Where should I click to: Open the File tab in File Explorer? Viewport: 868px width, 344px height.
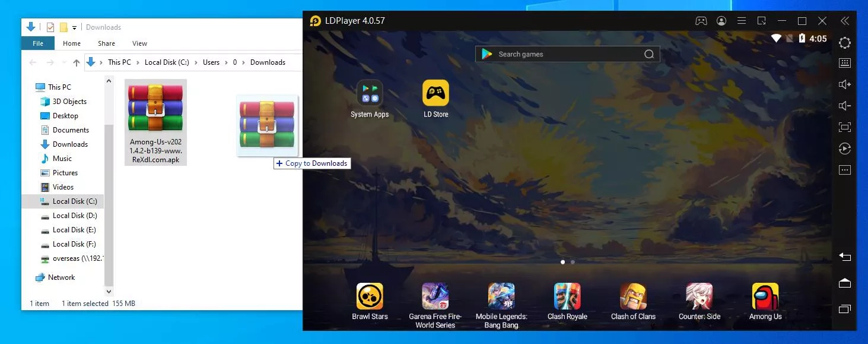[x=38, y=43]
